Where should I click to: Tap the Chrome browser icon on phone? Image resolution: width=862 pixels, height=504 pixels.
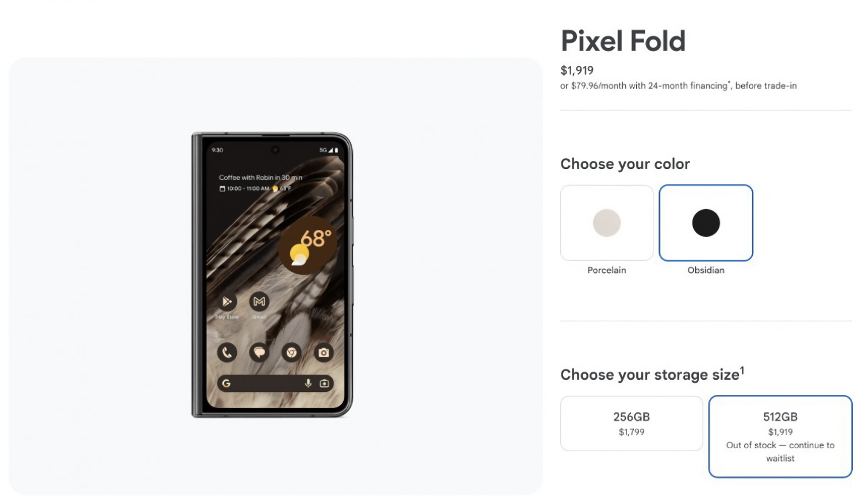tap(291, 352)
